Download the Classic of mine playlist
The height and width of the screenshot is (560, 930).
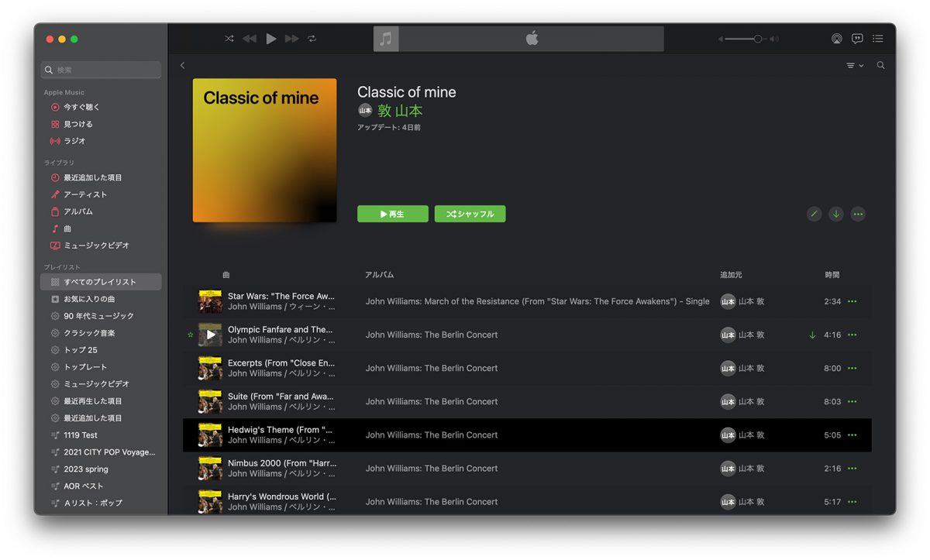[x=835, y=214]
